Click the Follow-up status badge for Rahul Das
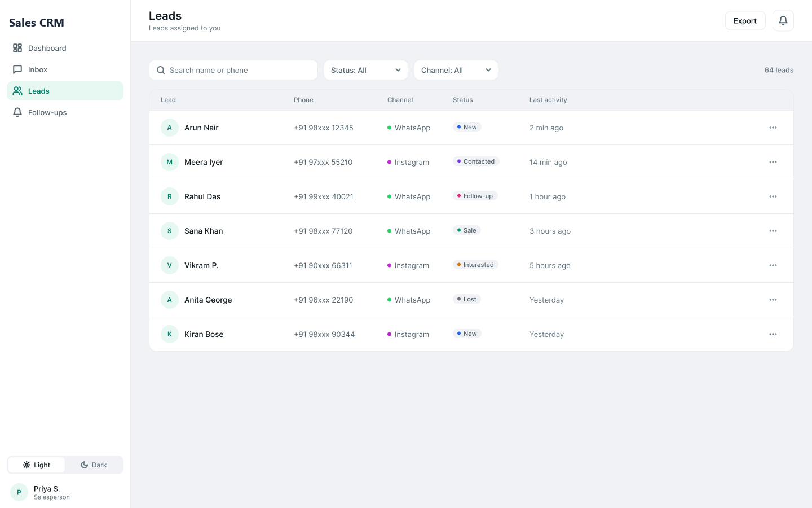Viewport: 812px width, 508px height. pyautogui.click(x=475, y=196)
